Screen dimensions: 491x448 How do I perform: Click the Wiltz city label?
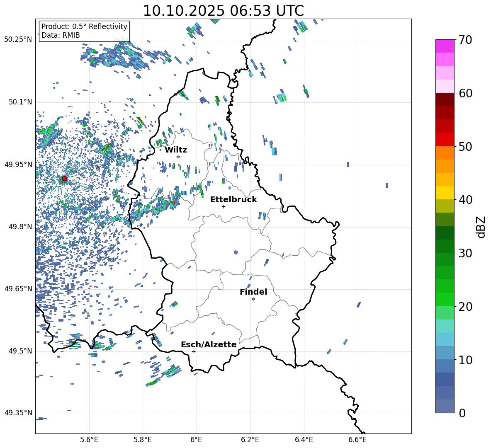(x=176, y=150)
